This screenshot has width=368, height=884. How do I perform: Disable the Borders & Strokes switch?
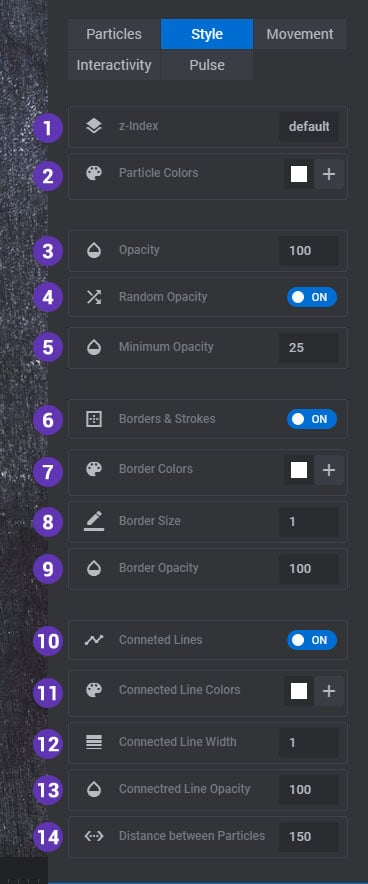tap(312, 419)
